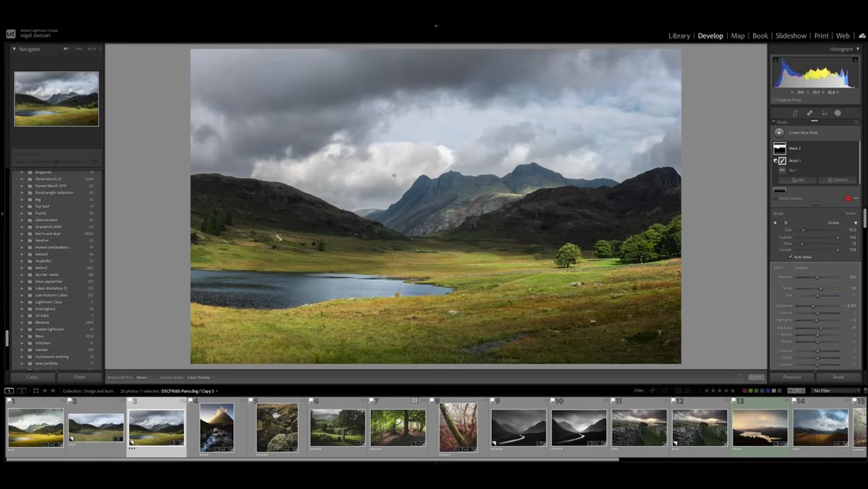Add to mask with the Add button
The height and width of the screenshot is (489, 868).
click(x=797, y=179)
